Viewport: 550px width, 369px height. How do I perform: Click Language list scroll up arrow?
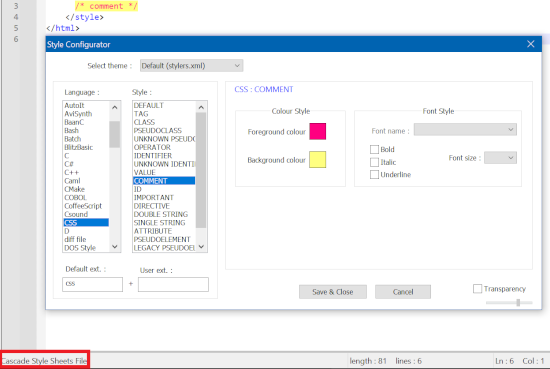pos(115,107)
